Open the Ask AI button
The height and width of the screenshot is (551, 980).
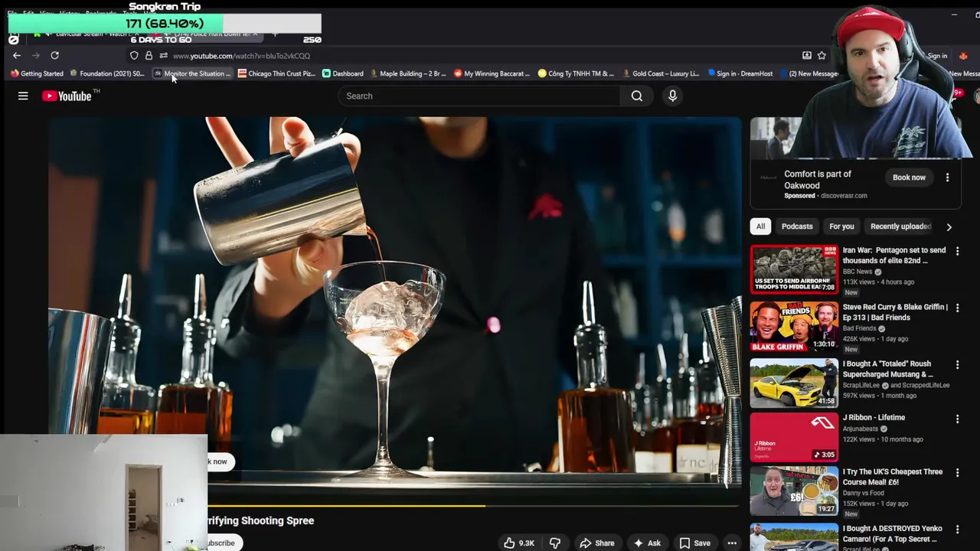(646, 543)
